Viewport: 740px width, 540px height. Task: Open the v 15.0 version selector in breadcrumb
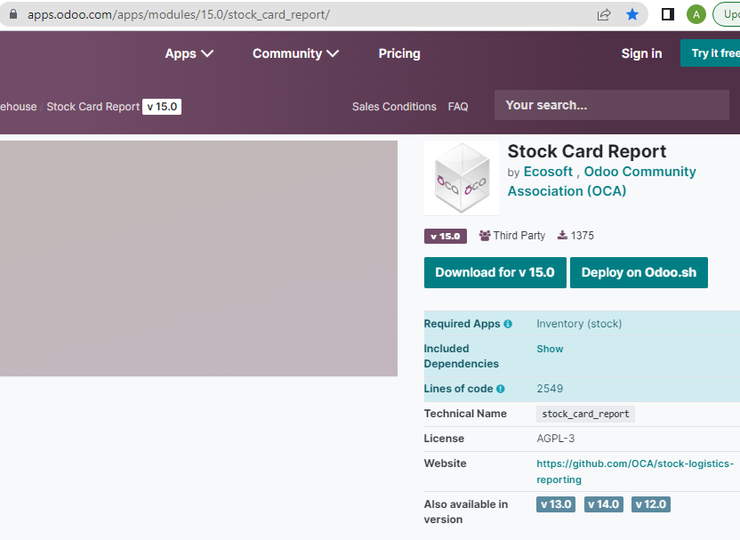(x=162, y=107)
